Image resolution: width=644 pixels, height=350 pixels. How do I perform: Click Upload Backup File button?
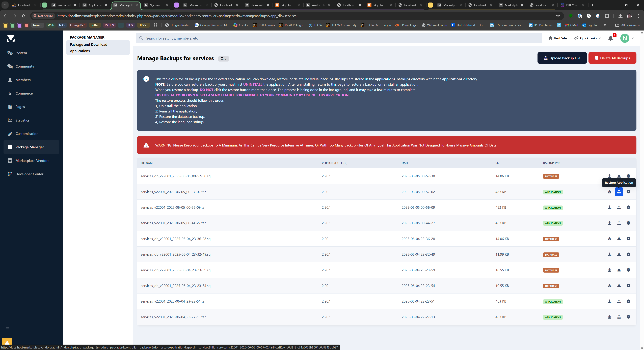click(562, 58)
